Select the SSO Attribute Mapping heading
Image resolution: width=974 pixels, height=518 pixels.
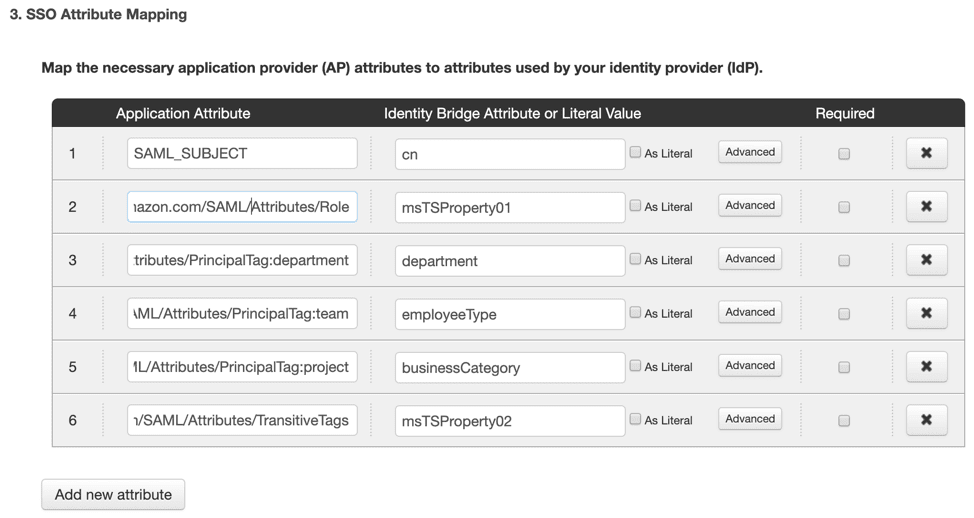98,14
